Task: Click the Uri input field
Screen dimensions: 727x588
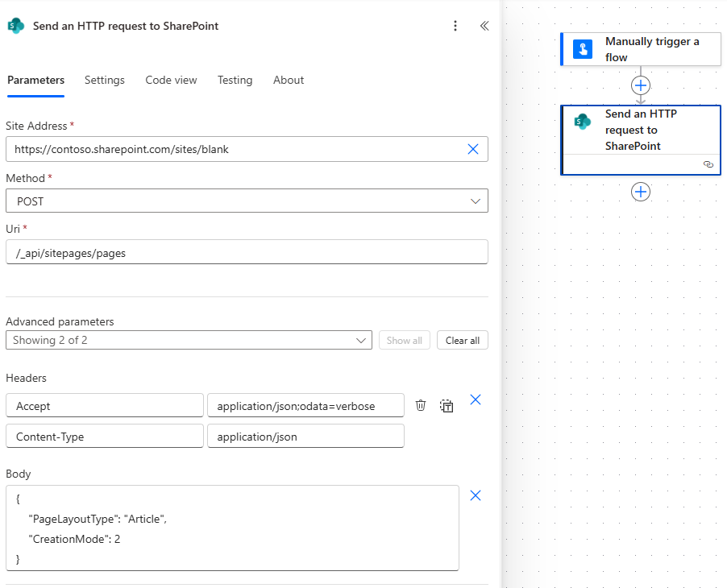Action: pos(247,252)
